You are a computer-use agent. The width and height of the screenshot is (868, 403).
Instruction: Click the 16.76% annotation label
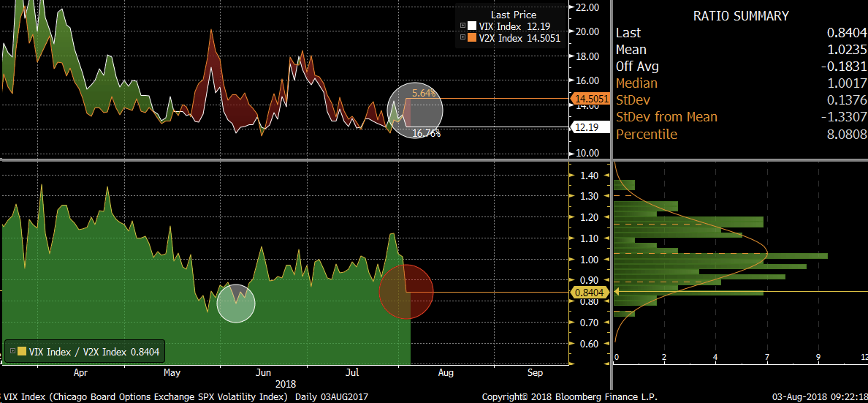click(426, 133)
